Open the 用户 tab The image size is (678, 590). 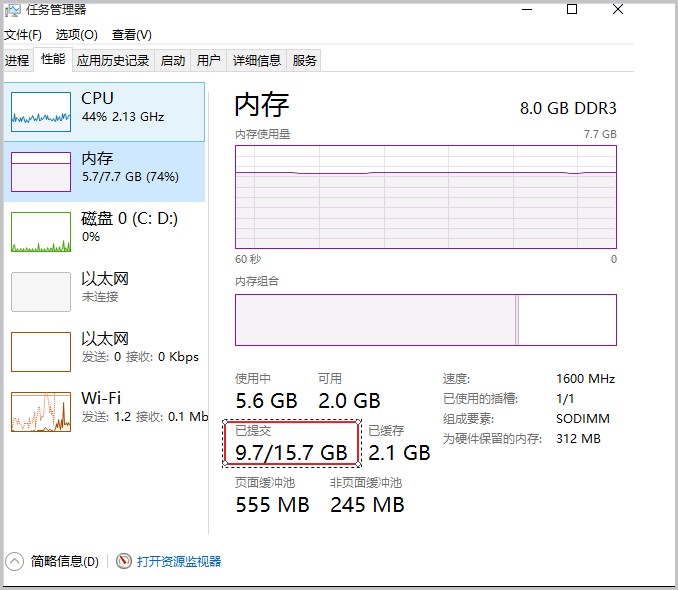point(208,60)
